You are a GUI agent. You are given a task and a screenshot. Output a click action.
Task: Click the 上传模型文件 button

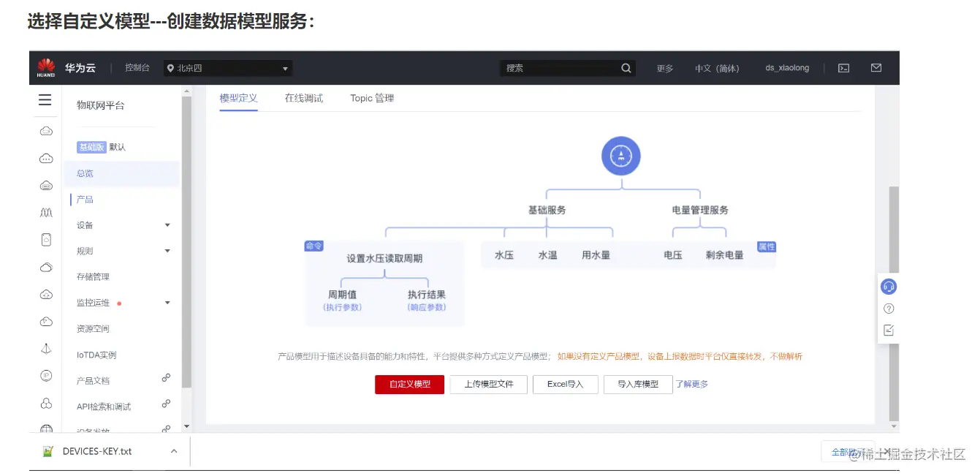click(489, 385)
